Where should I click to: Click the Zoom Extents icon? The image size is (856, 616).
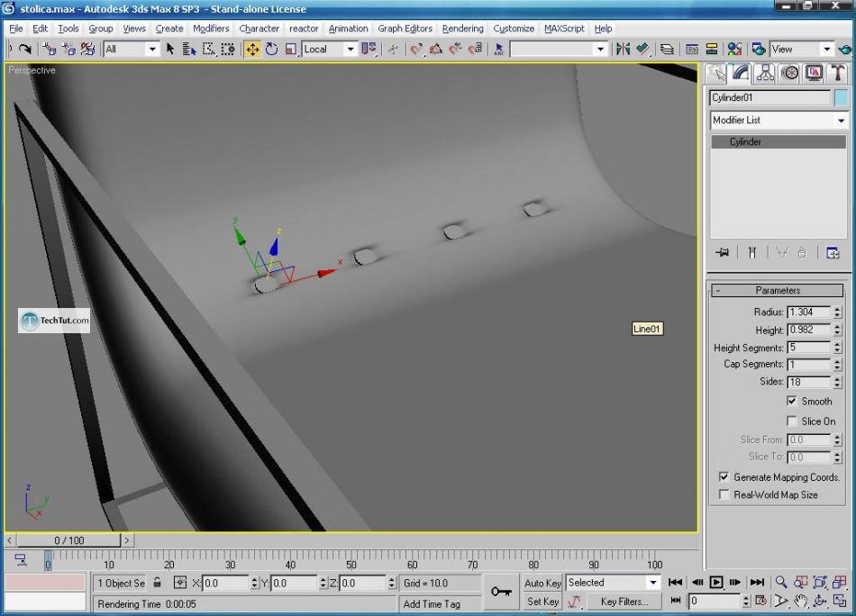[x=819, y=582]
